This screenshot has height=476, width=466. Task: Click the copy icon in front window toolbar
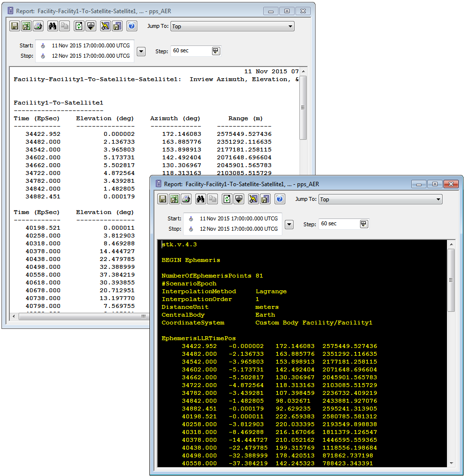pos(212,199)
